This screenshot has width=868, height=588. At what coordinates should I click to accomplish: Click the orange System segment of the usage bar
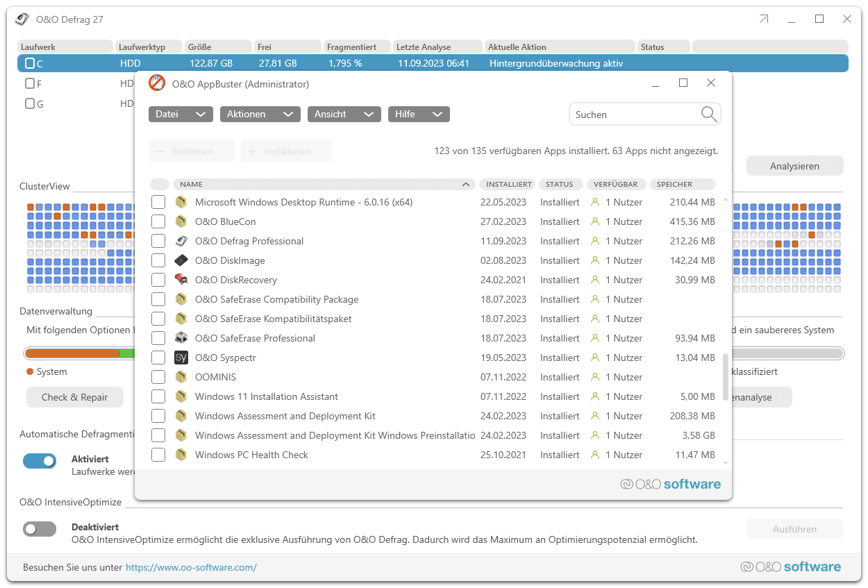[72, 353]
